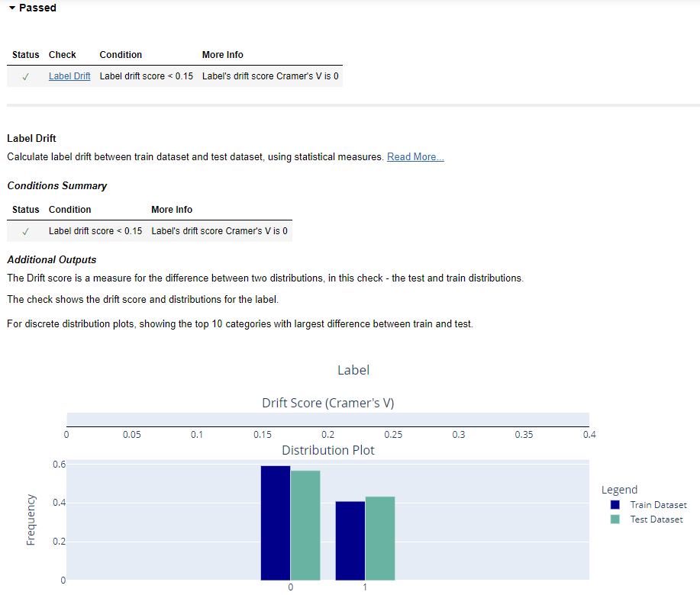The image size is (700, 595).
Task: Select the Train Dataset bar for label 1
Action: click(x=350, y=540)
